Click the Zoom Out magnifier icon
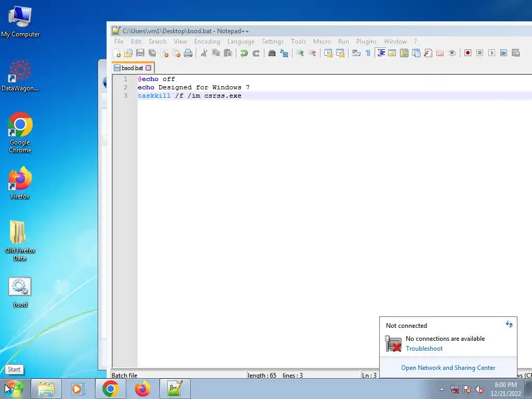Viewport: 532px width, 399px height. [x=312, y=53]
